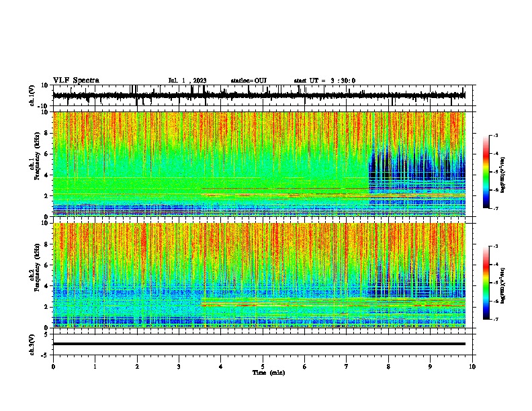Click the ch.2 spectrogram color scale bar
The width and height of the screenshot is (532, 411).
click(486, 283)
